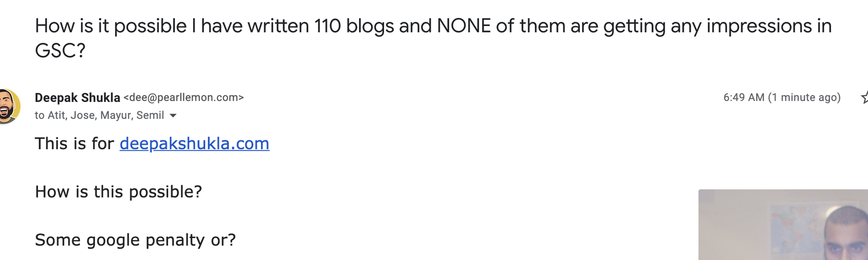The image size is (868, 260).
Task: Click recipient name Semil
Action: point(150,115)
